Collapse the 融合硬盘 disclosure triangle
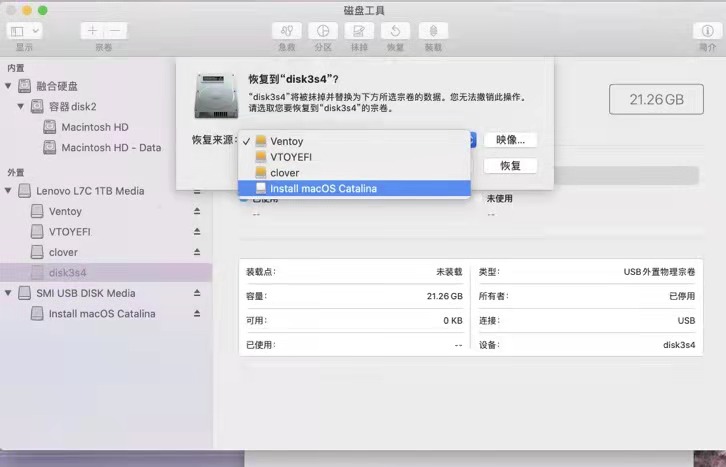This screenshot has width=726, height=467. click(x=8, y=86)
